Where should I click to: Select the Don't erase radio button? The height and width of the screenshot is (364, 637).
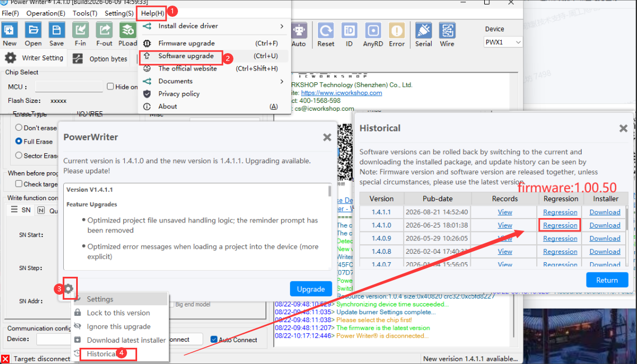pyautogui.click(x=18, y=127)
